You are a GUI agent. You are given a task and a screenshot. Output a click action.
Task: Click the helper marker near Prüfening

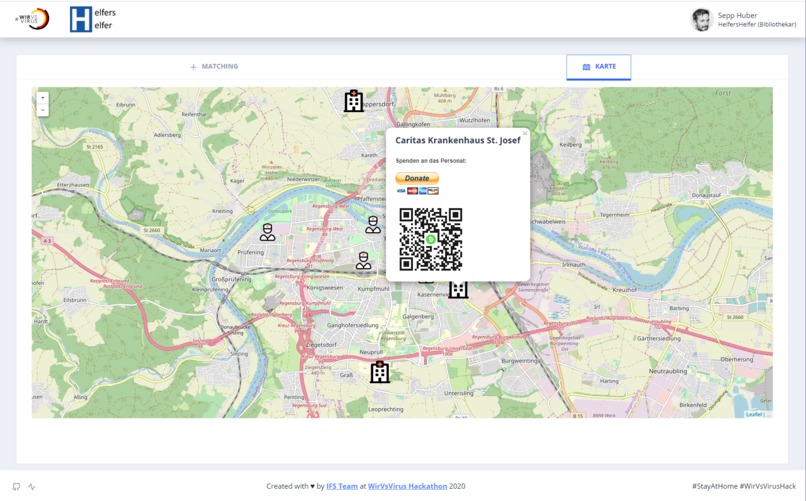[x=267, y=232]
